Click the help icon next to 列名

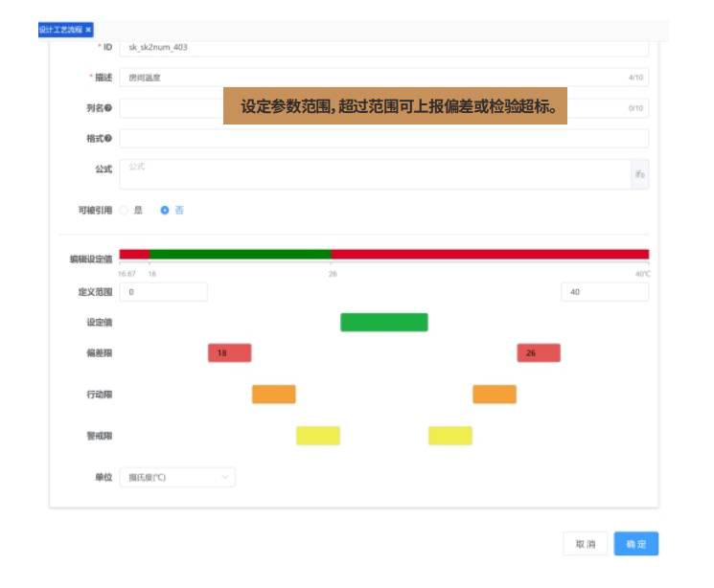[108, 107]
